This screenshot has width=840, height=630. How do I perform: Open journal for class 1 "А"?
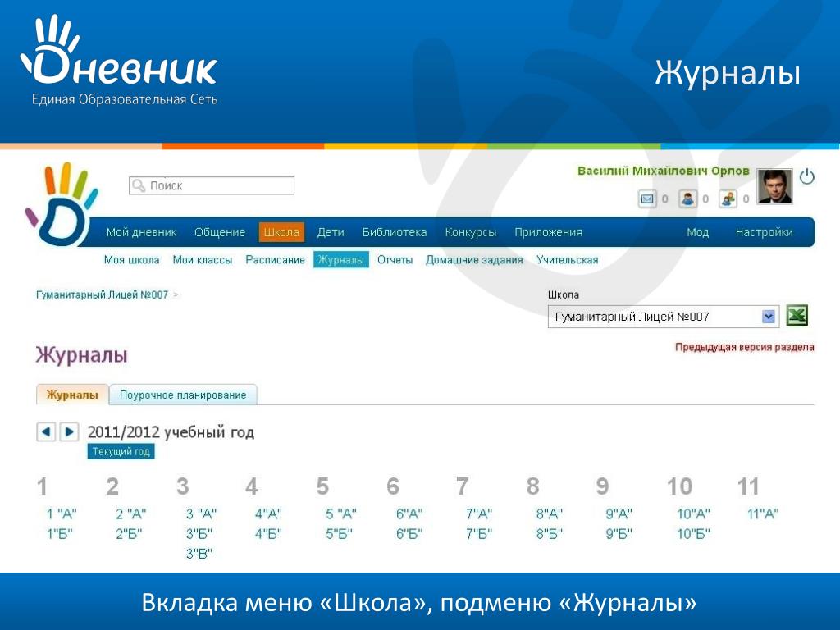click(x=62, y=514)
